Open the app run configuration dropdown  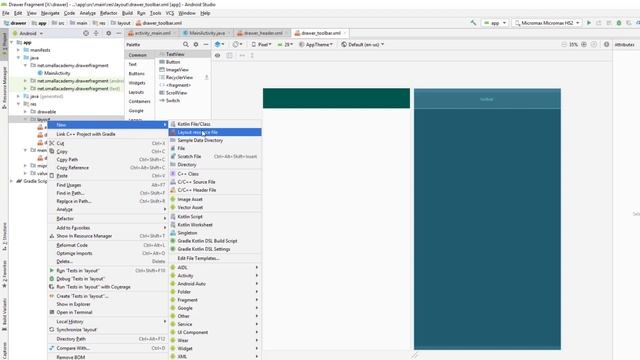pos(495,23)
